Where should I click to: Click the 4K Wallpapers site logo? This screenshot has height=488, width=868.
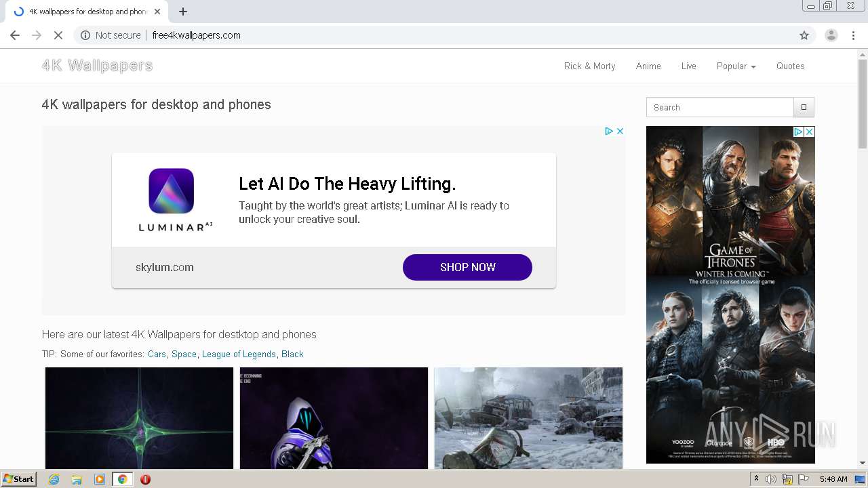coord(97,66)
